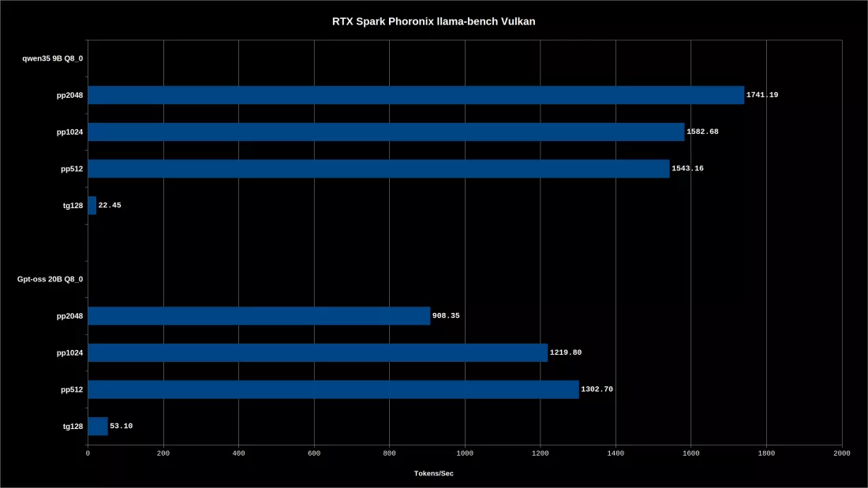Viewport: 868px width, 488px height.
Task: Select the small tg128 bar valued 22.45
Action: point(92,205)
